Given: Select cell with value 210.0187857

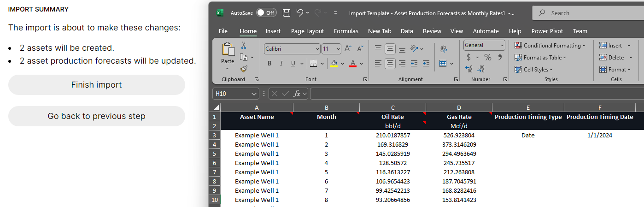Looking at the screenshot, I should [x=393, y=135].
